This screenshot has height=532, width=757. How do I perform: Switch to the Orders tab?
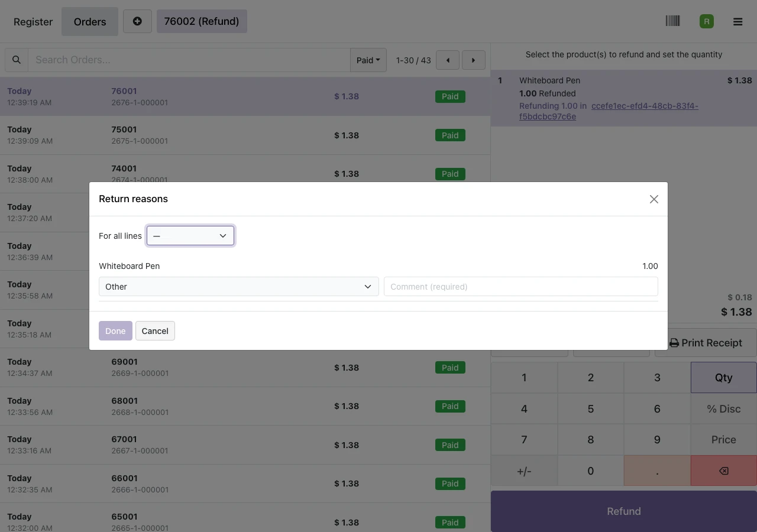click(90, 21)
